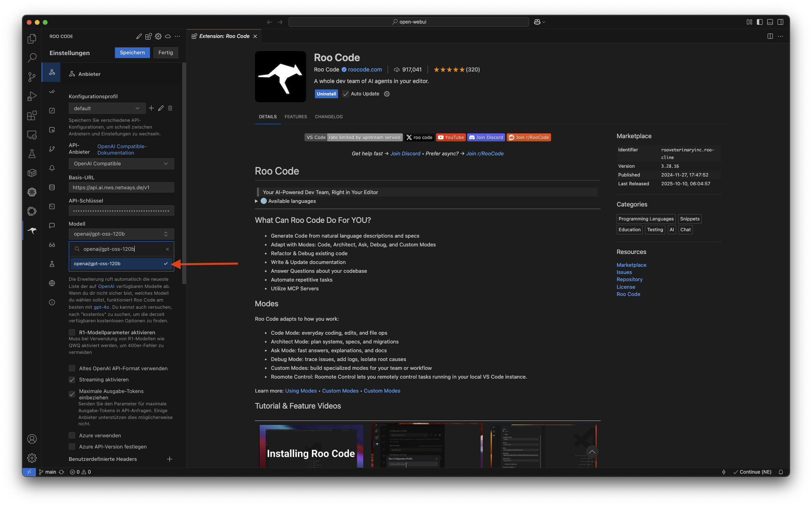Check Azure API-Version festlegen
This screenshot has width=812, height=506.
point(72,446)
